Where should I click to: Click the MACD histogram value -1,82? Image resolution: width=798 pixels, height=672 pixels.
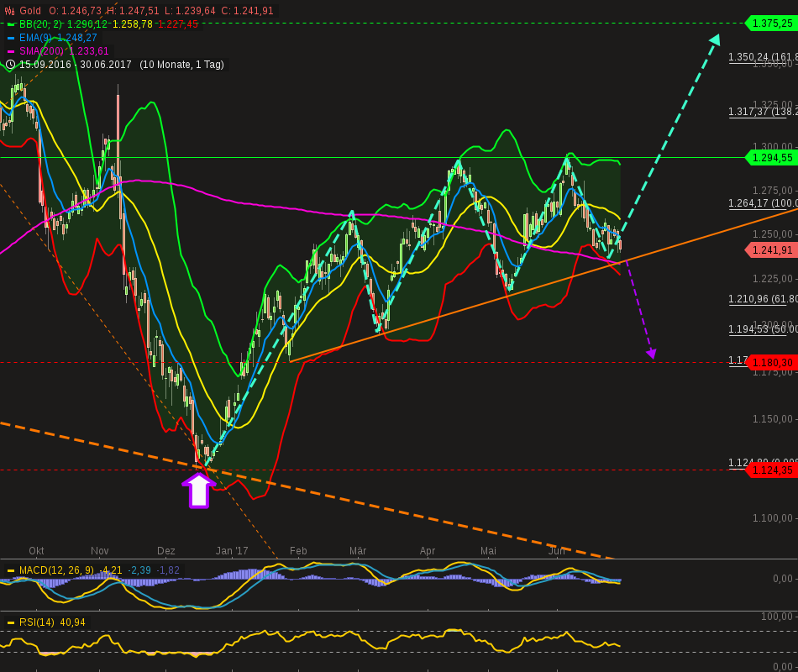[x=168, y=570]
